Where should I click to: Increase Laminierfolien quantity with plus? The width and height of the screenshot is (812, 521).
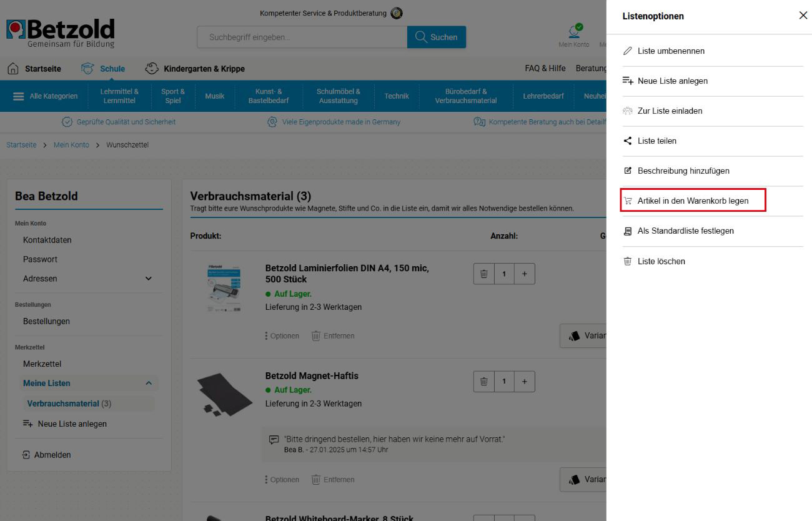pos(525,274)
